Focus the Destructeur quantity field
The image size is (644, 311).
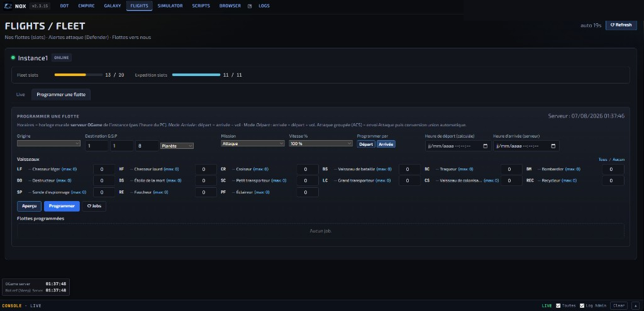tap(104, 180)
